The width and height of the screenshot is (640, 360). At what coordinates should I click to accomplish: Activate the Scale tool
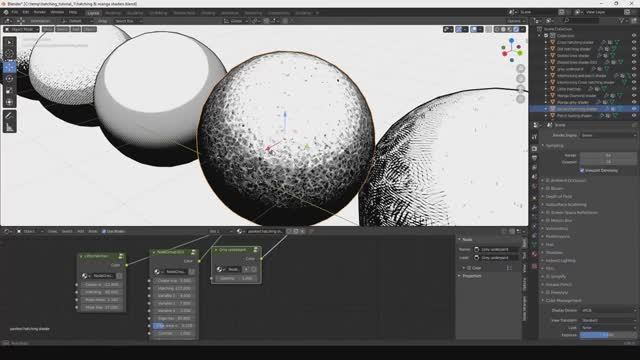pyautogui.click(x=10, y=91)
